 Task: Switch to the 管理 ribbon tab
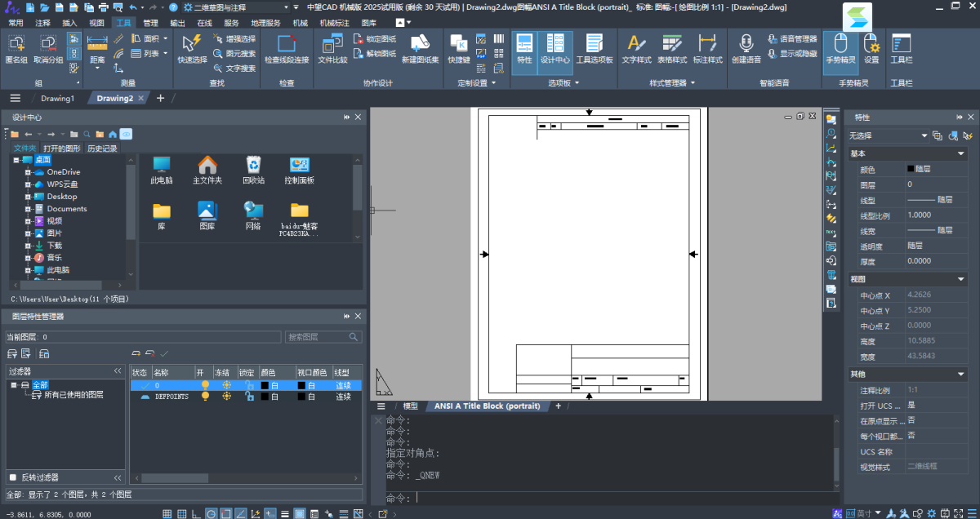coord(150,23)
